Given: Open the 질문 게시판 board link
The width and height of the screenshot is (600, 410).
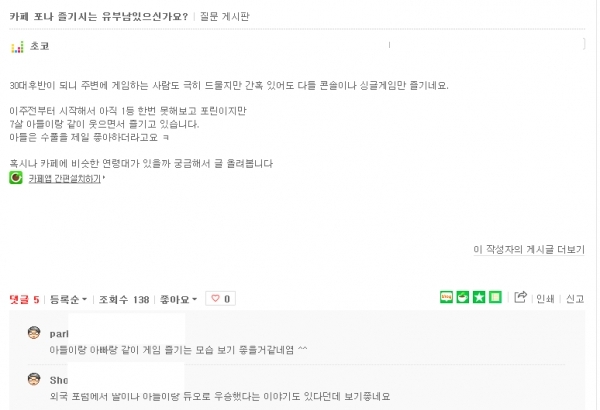Looking at the screenshot, I should tap(225, 16).
